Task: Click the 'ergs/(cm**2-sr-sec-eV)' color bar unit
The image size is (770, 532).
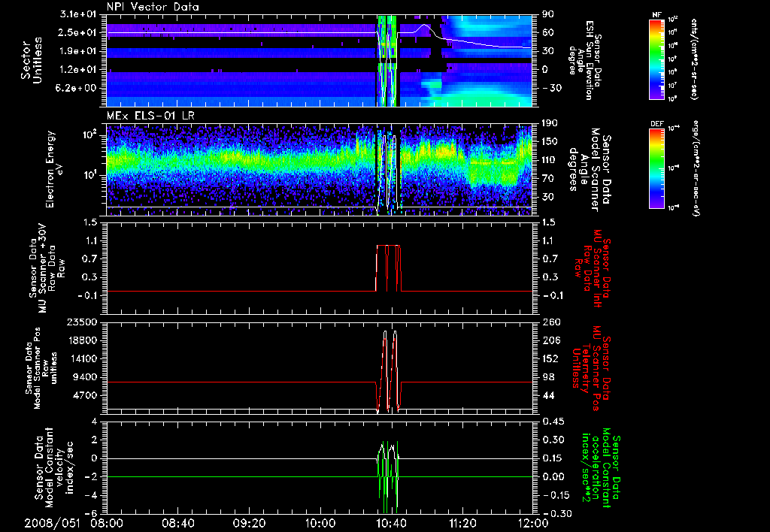Action: [x=696, y=168]
